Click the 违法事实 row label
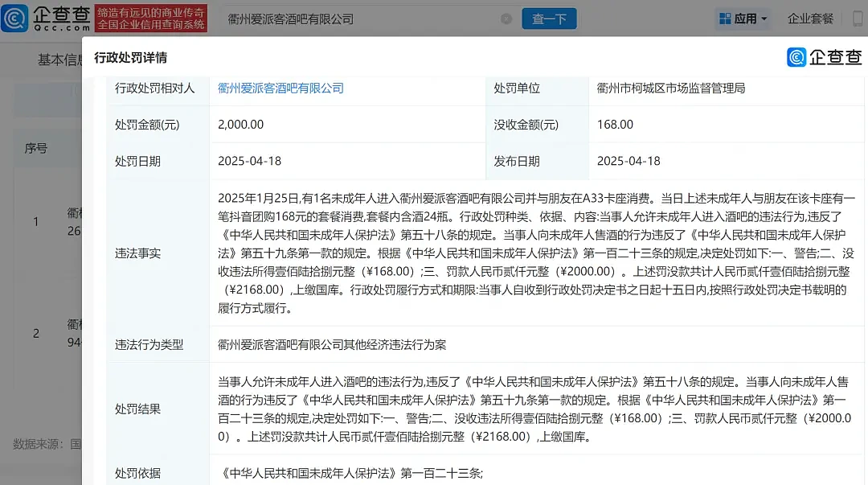The width and height of the screenshot is (868, 485). 138,253
